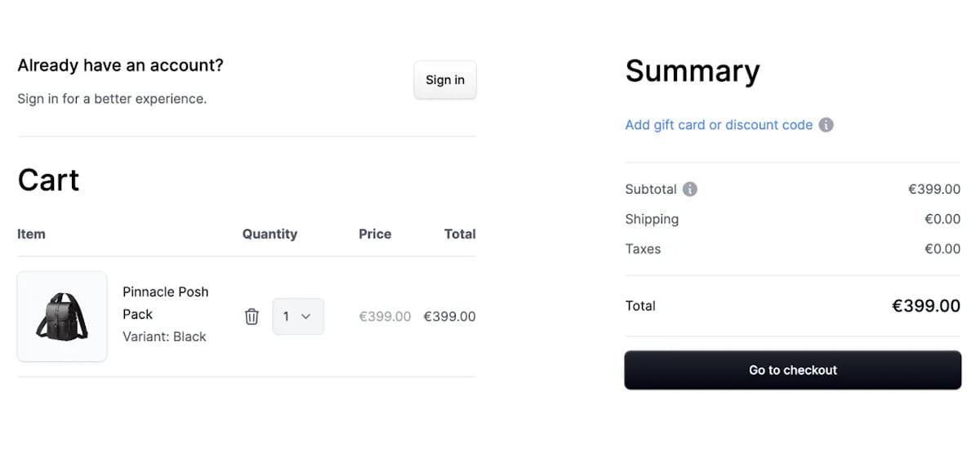Click the Total column header in cart
The width and height of the screenshot is (980, 456).
(460, 234)
